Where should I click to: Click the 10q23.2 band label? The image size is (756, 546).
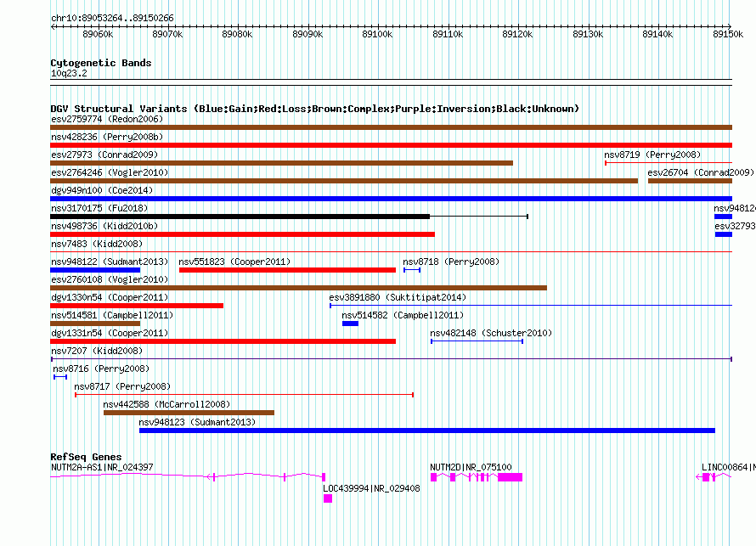pos(69,73)
